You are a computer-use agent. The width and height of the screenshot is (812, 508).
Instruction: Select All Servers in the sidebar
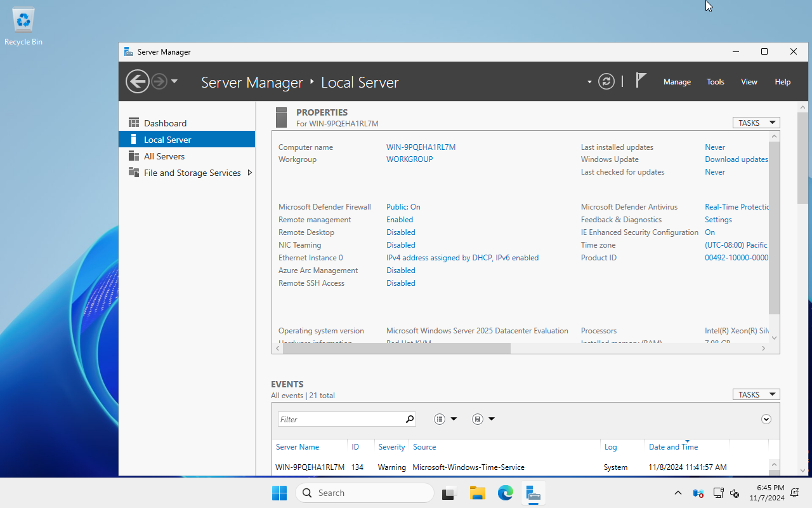(x=187, y=156)
